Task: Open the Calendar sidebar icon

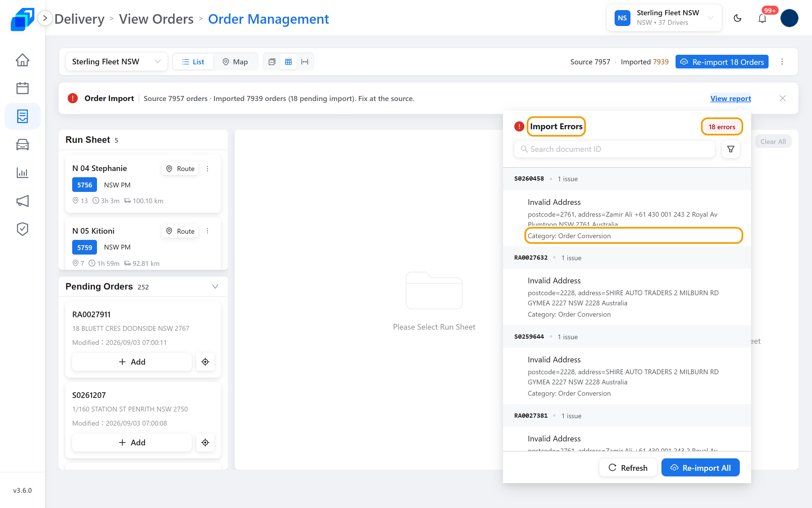Action: click(x=23, y=88)
